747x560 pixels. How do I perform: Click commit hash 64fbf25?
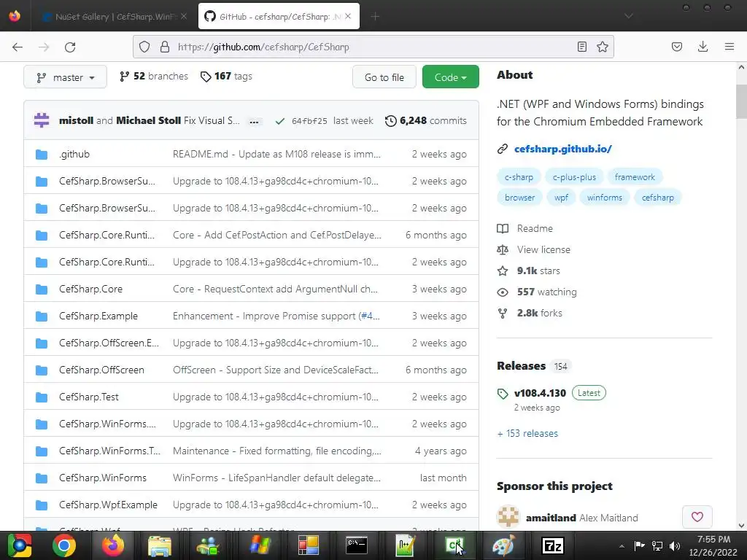coord(309,121)
